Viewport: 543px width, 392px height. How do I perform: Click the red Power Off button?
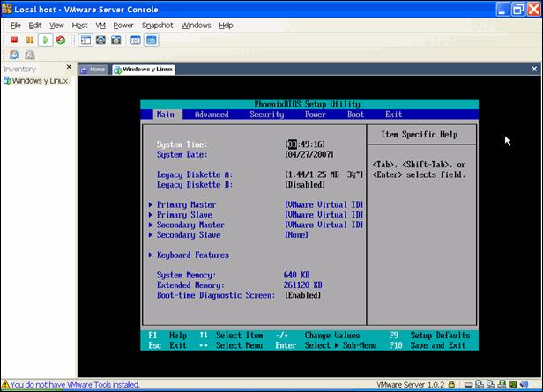coord(14,41)
